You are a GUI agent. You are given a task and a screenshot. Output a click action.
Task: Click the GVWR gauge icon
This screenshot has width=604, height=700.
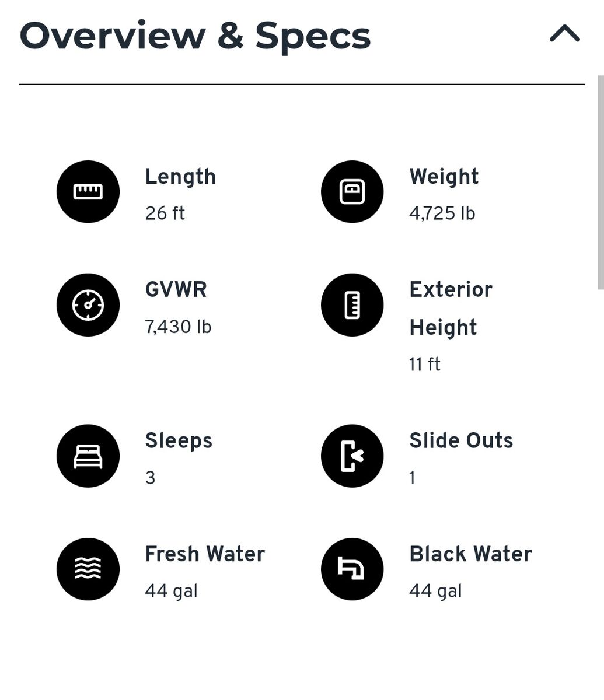88,305
